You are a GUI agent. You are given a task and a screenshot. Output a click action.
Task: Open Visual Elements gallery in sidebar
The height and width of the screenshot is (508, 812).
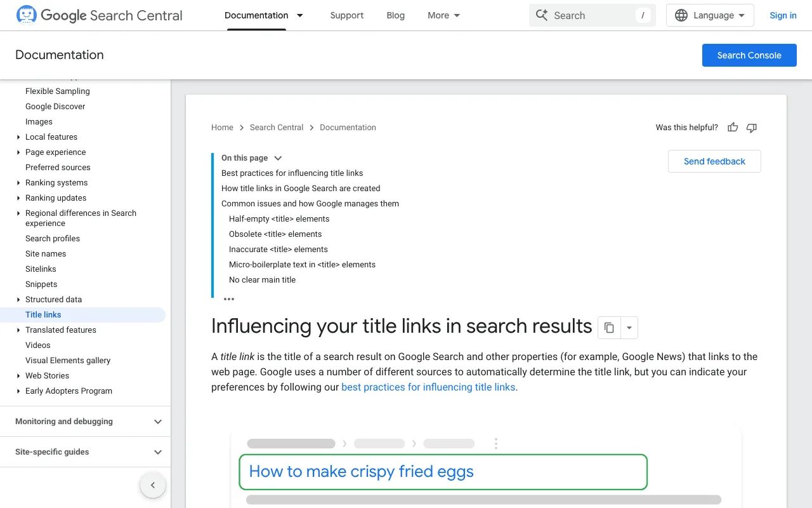(68, 361)
